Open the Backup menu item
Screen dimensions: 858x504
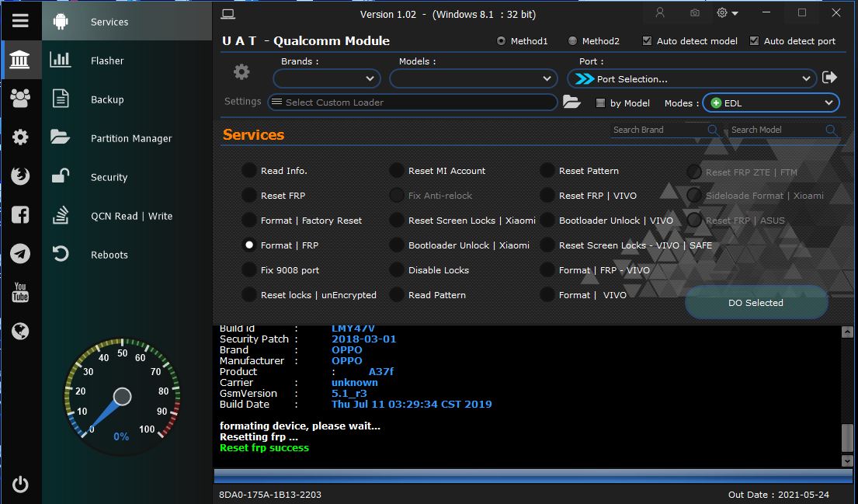(127, 99)
